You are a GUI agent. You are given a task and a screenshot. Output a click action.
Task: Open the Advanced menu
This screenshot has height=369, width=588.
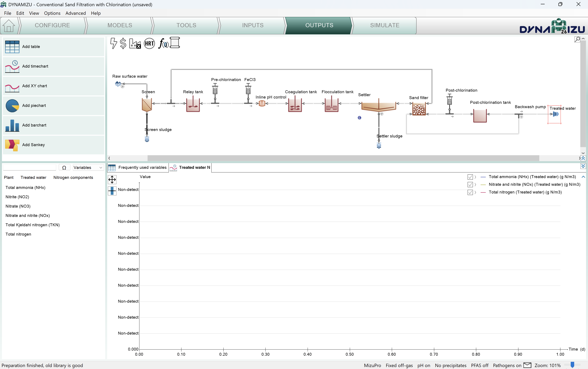point(75,13)
